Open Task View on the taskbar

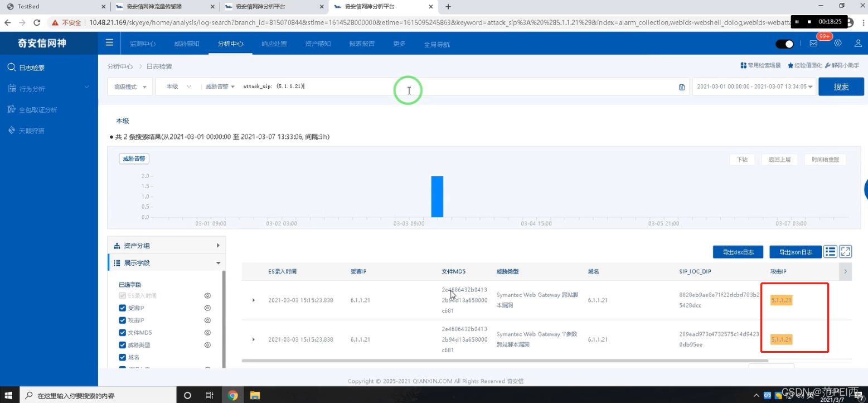tap(209, 395)
